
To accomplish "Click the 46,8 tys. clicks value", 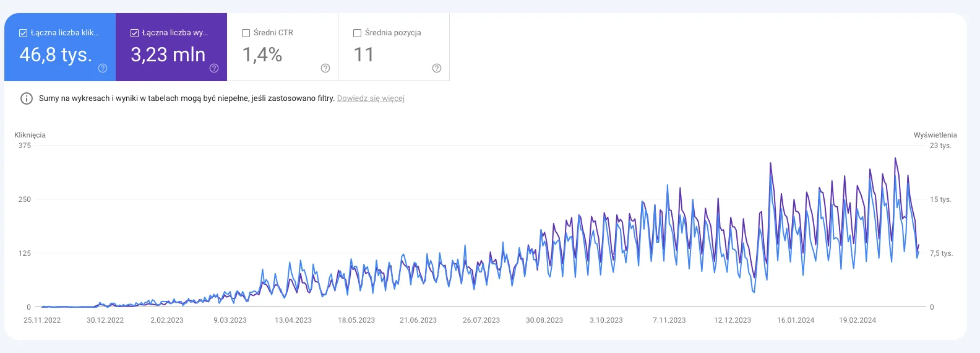I will pyautogui.click(x=56, y=54).
